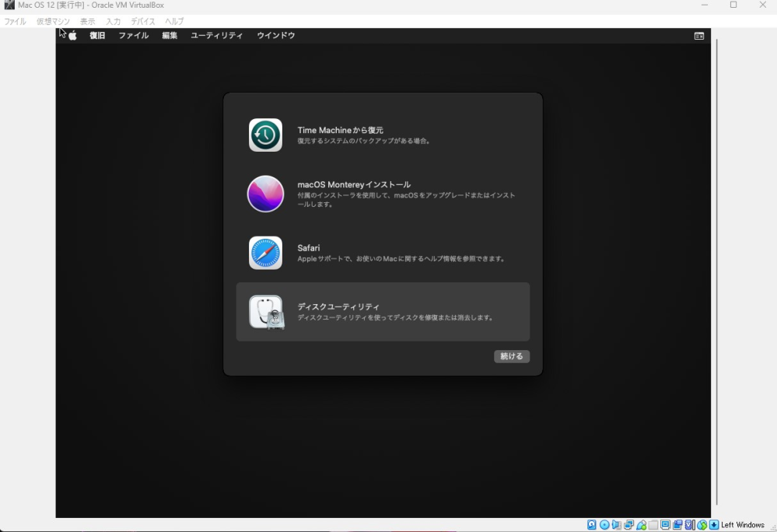Click the hard disk activity status icon
This screenshot has height=532, width=777.
591,525
